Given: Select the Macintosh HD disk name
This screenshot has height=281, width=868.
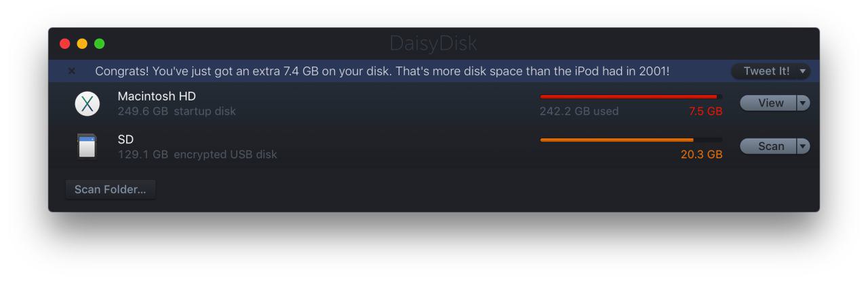Looking at the screenshot, I should click(x=157, y=96).
